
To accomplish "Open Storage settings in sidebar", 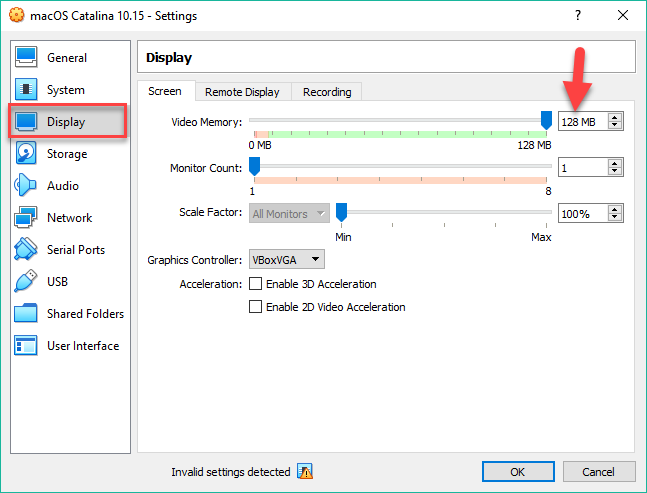I will tap(66, 154).
